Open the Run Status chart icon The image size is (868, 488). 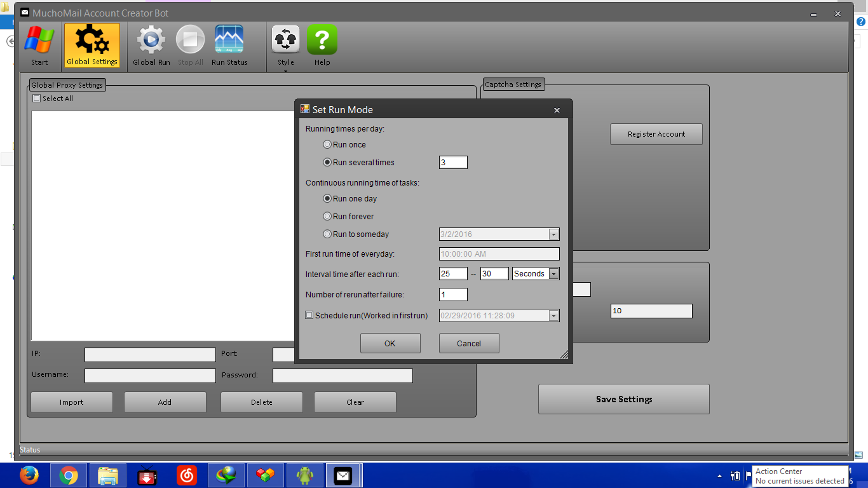pyautogui.click(x=229, y=44)
